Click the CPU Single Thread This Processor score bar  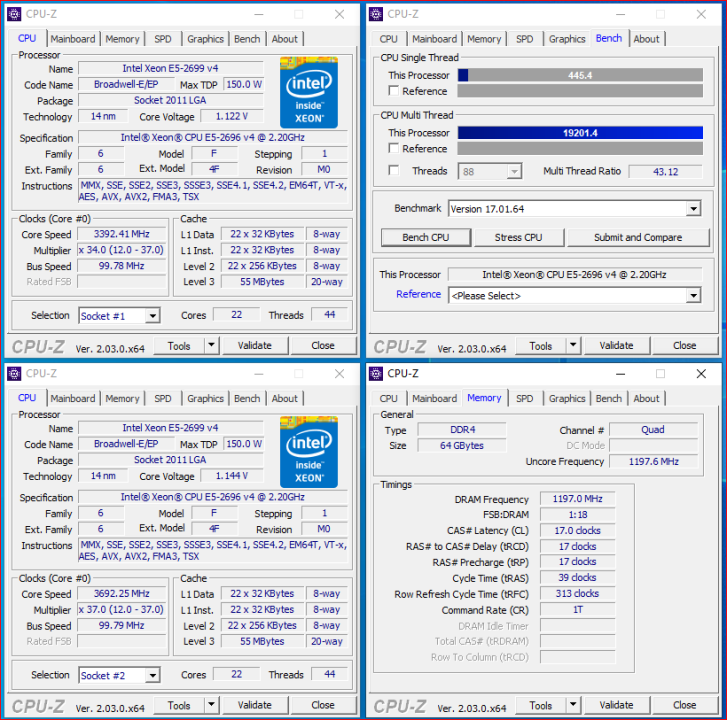[579, 75]
